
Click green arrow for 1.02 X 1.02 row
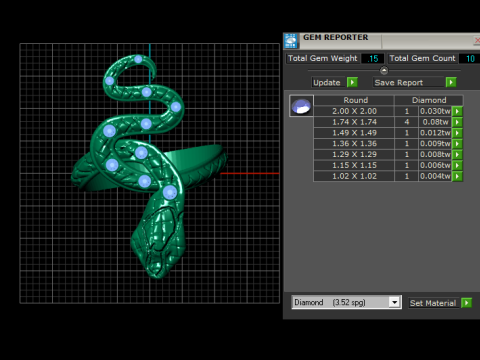457,176
